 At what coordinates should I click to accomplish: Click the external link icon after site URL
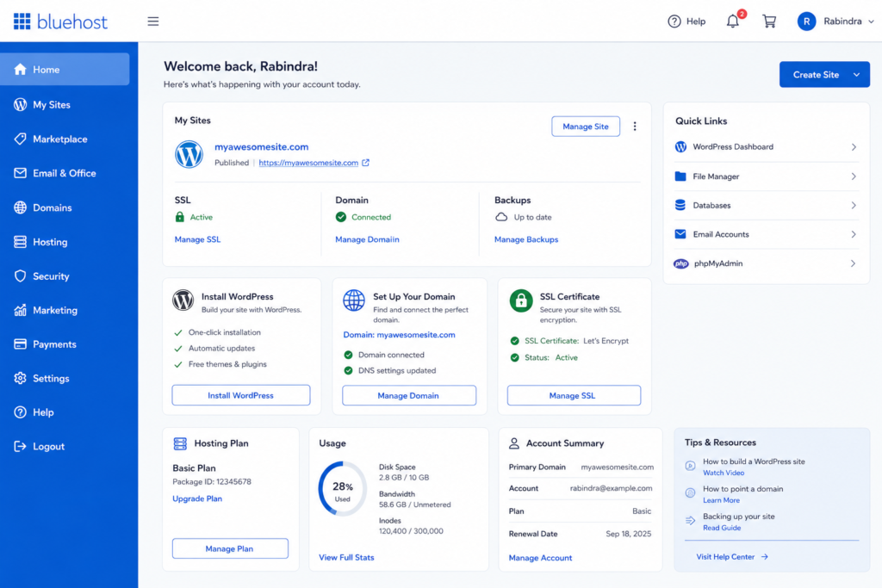(365, 163)
